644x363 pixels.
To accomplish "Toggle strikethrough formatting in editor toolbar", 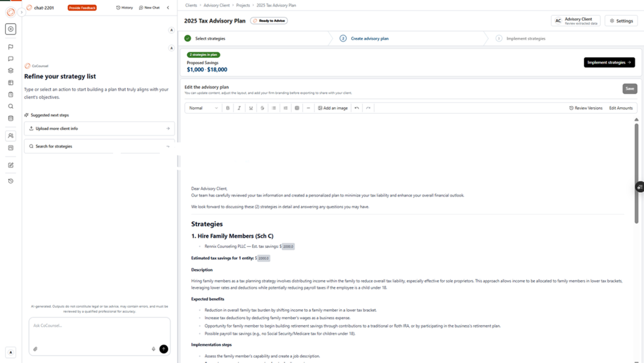I will [262, 108].
